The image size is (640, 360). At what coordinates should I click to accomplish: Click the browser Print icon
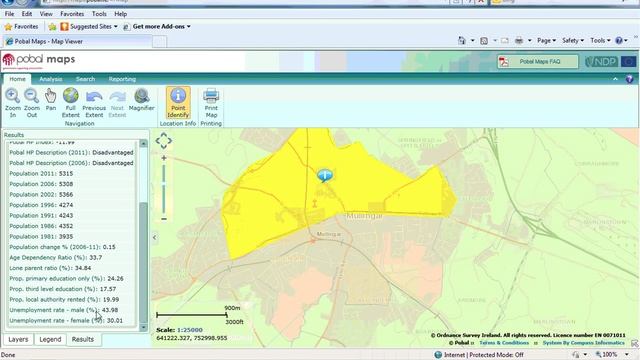pos(519,40)
